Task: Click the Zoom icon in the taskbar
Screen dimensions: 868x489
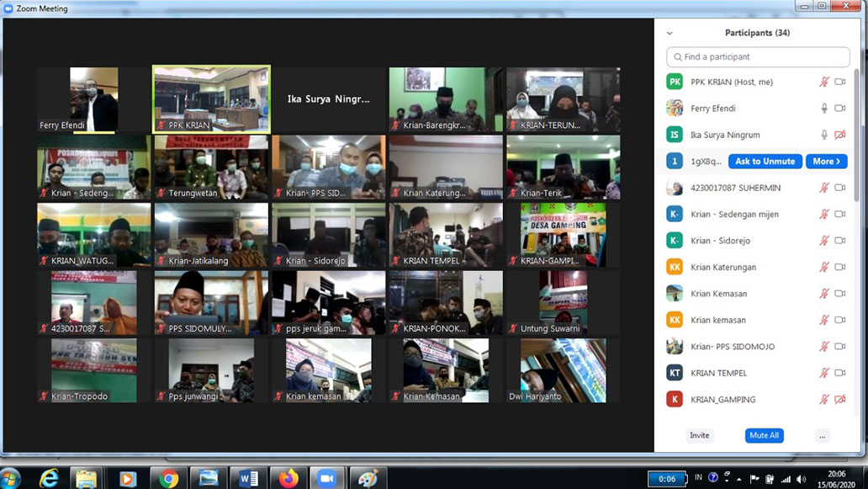Action: pos(328,478)
